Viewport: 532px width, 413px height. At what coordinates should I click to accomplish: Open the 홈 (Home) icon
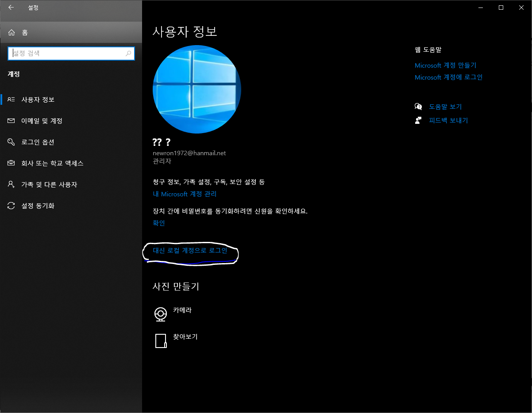(12, 32)
